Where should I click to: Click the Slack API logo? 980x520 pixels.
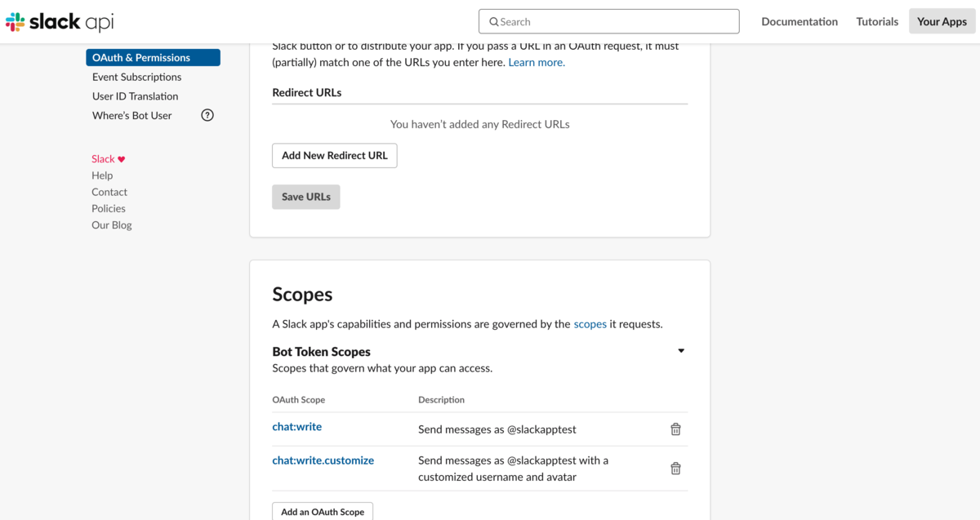click(x=59, y=22)
